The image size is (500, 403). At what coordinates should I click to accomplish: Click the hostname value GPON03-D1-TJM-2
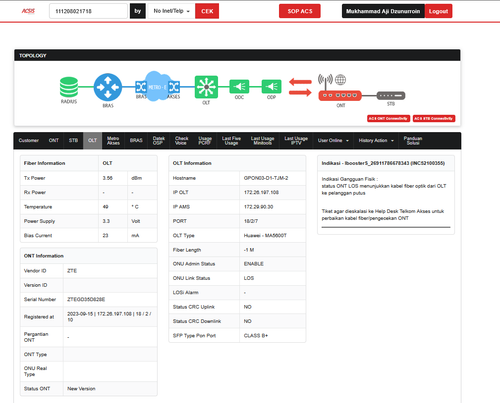coord(266,178)
